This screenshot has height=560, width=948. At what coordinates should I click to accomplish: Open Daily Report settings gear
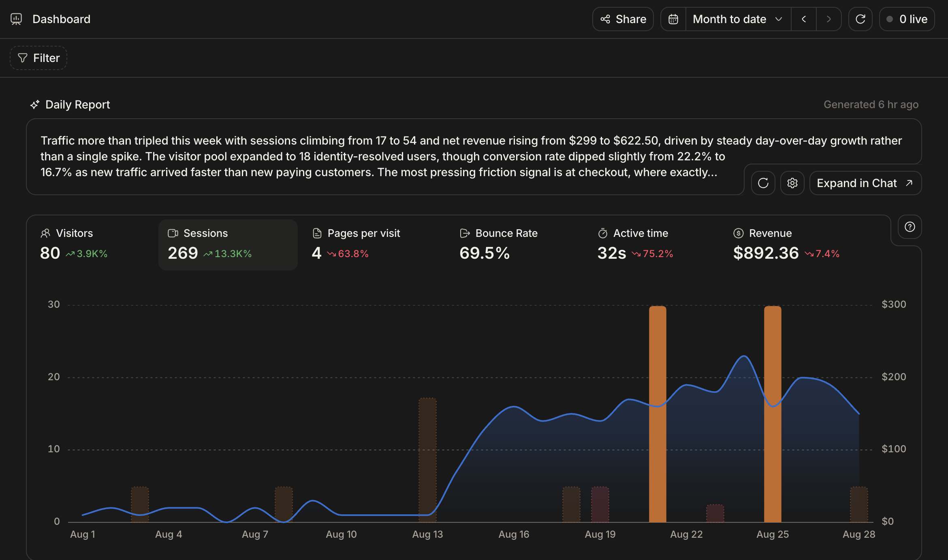[x=792, y=183]
